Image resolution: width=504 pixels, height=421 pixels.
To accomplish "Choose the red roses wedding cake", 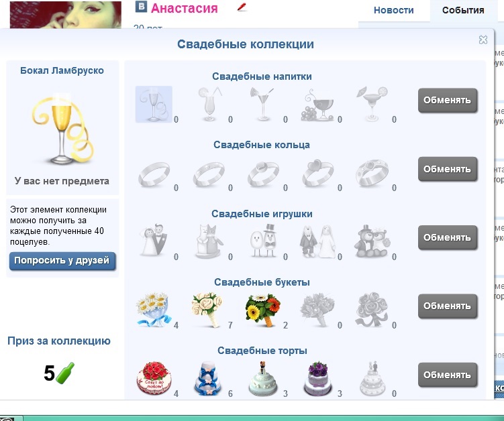I will tap(154, 379).
